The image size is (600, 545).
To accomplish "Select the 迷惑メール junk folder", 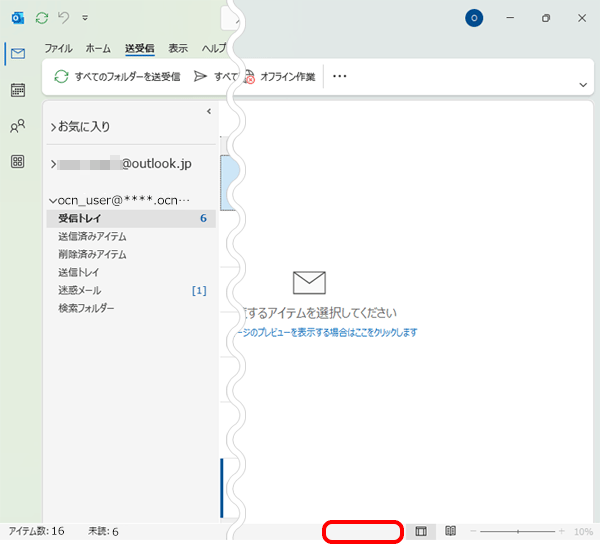I will [79, 290].
